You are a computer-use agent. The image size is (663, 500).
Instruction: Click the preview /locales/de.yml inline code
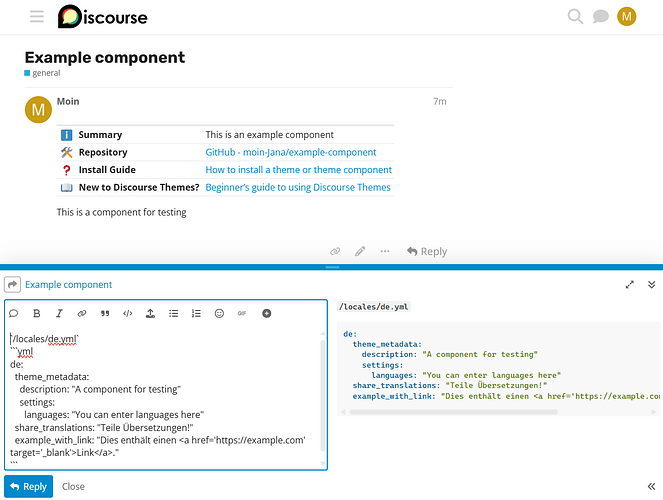point(374,307)
